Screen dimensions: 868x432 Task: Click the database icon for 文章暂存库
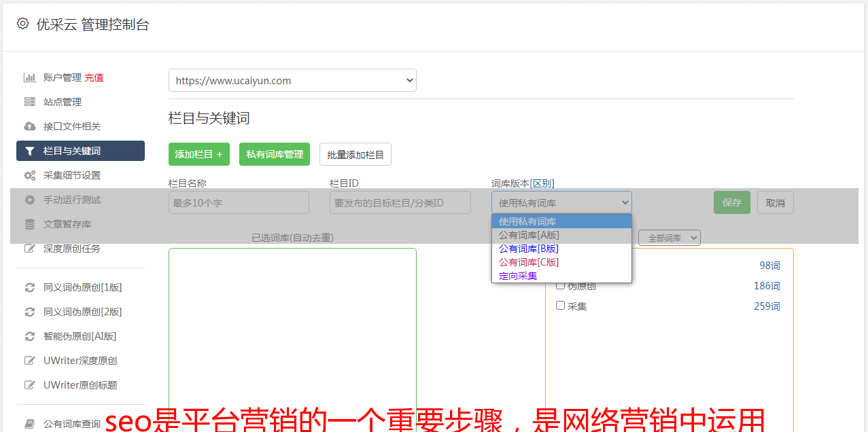click(30, 224)
